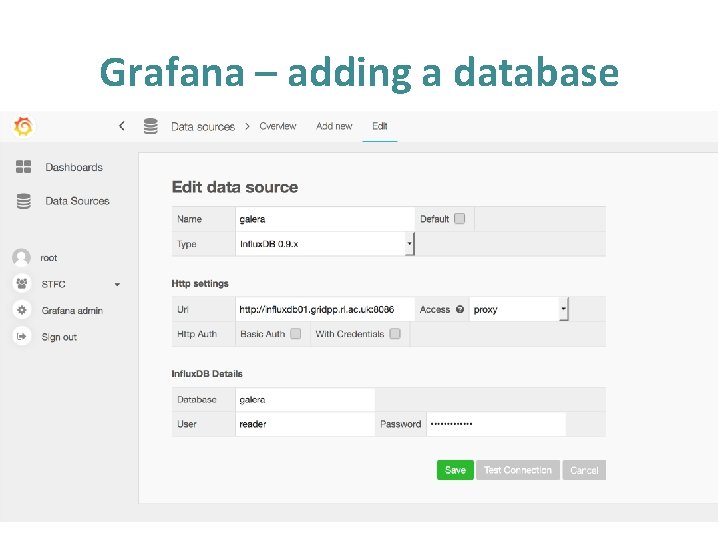Focus the Password input field
The width and height of the screenshot is (720, 540).
(x=496, y=424)
